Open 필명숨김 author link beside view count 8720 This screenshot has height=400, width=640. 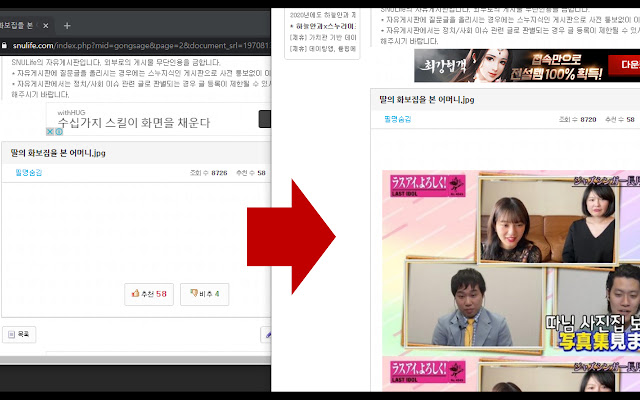(398, 119)
